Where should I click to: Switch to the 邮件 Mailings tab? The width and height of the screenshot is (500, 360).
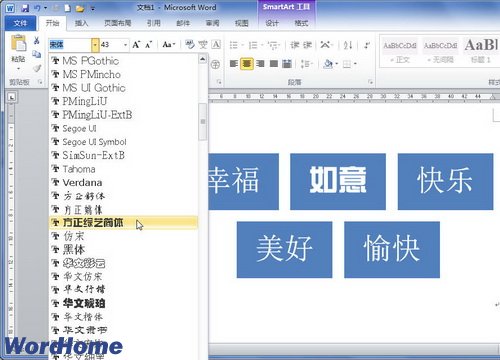click(183, 23)
